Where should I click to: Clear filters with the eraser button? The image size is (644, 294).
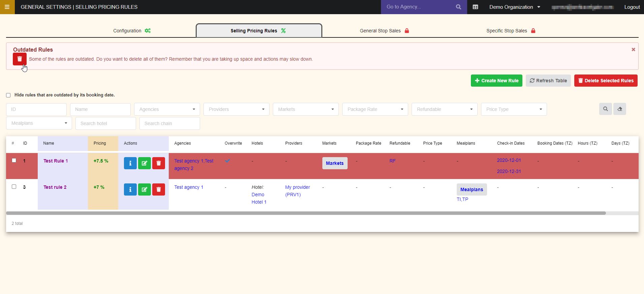point(619,109)
